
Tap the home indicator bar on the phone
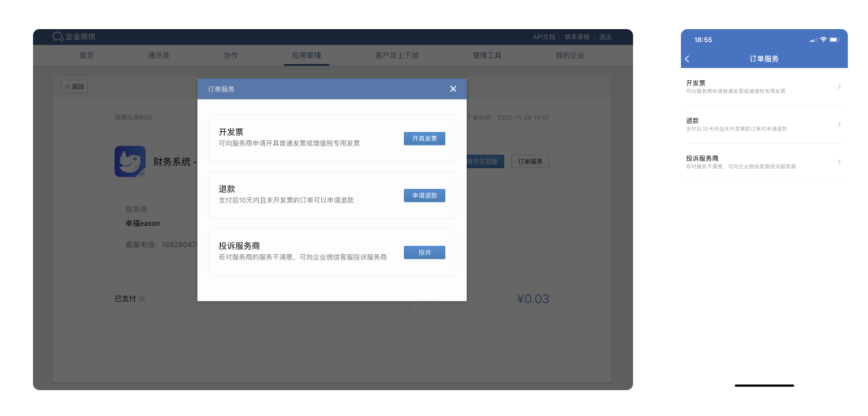765,384
